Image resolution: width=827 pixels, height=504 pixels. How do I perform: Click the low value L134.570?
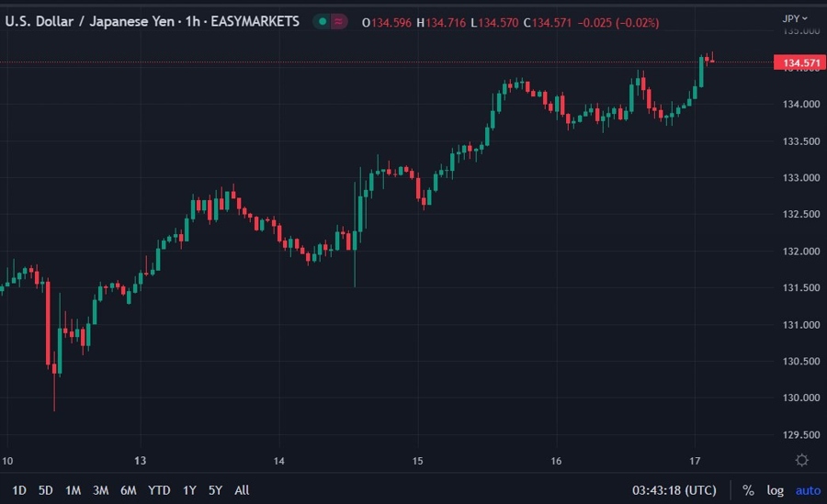coord(494,23)
